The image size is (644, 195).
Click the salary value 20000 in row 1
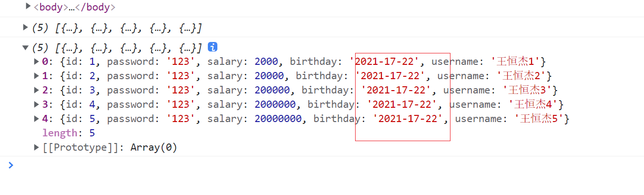coord(269,76)
